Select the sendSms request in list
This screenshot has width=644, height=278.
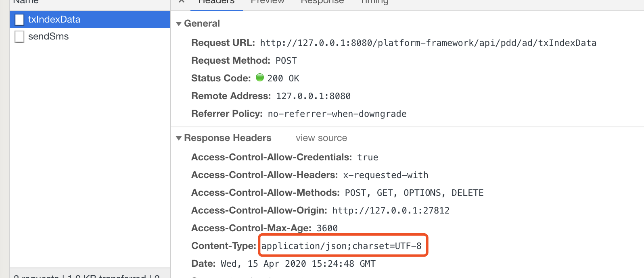pyautogui.click(x=90, y=37)
